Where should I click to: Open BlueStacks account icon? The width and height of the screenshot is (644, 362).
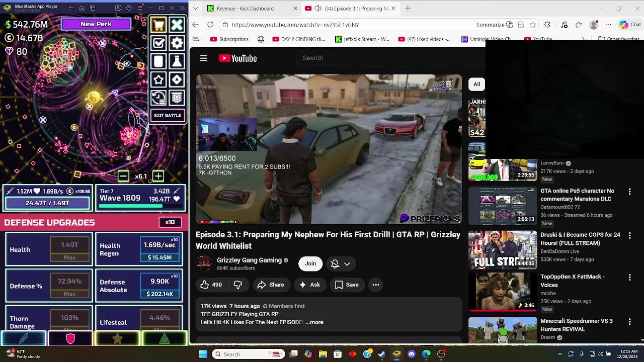point(118,8)
